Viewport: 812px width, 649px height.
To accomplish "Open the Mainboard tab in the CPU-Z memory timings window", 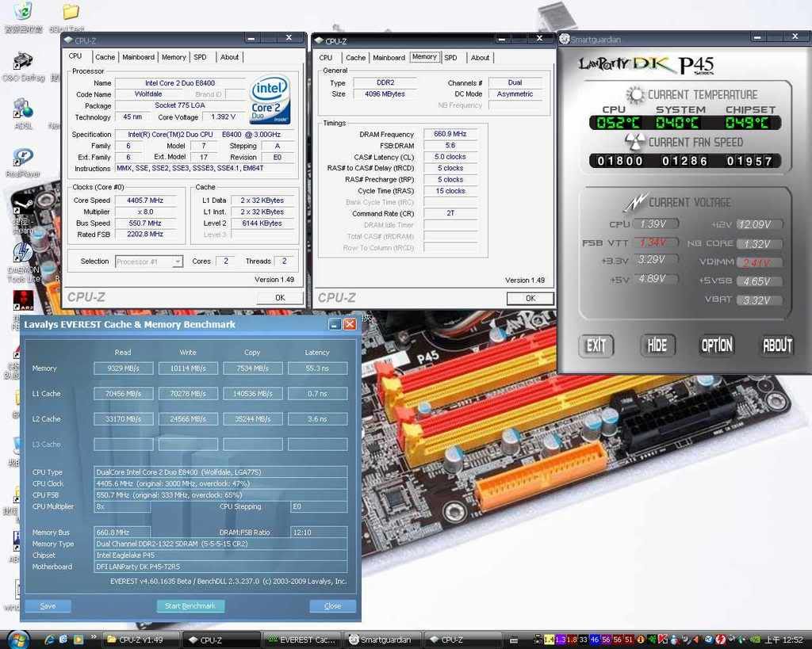I will click(389, 57).
